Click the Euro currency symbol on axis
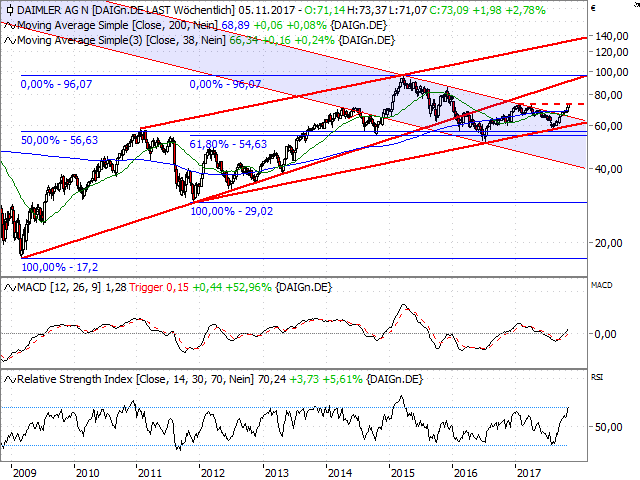The width and height of the screenshot is (640, 480). coord(593,8)
